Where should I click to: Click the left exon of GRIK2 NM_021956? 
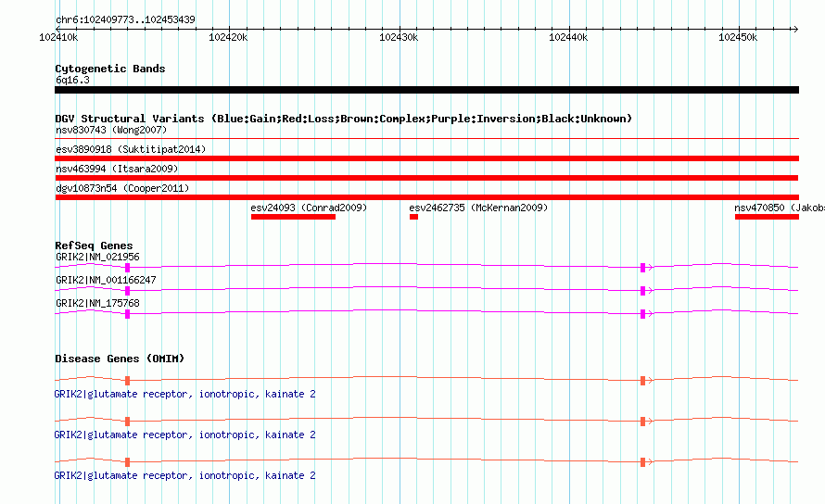pos(127,268)
